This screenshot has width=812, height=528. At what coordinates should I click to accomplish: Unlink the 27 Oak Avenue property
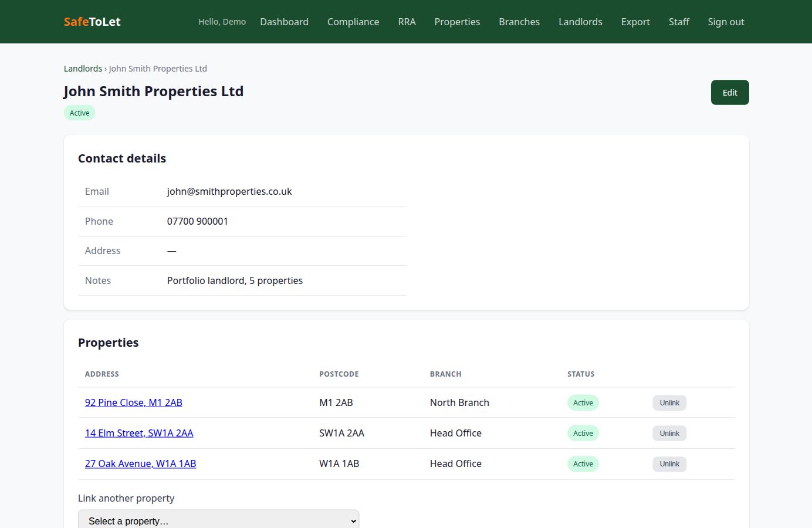tap(669, 464)
